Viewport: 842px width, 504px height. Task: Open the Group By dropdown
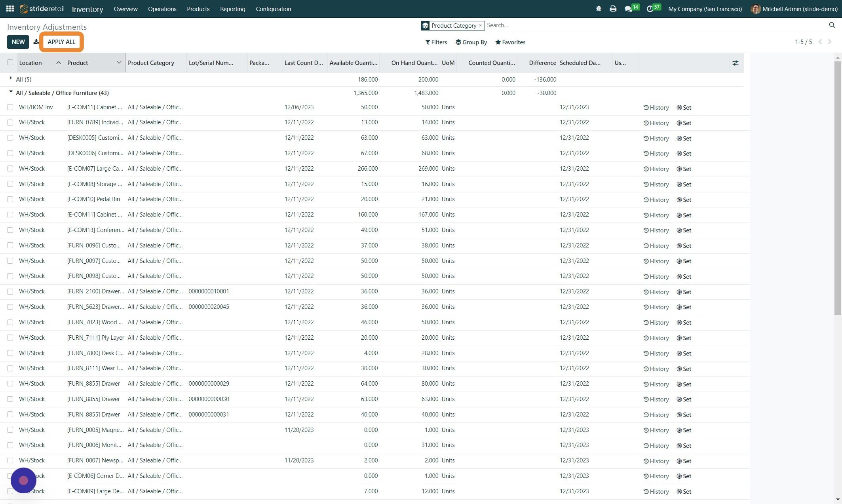pos(471,42)
